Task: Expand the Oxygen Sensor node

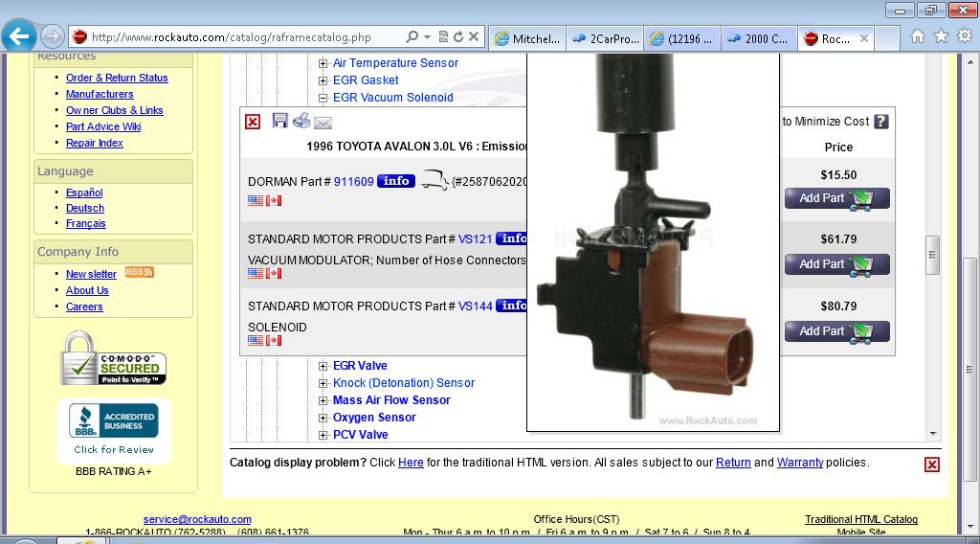Action: click(x=323, y=418)
